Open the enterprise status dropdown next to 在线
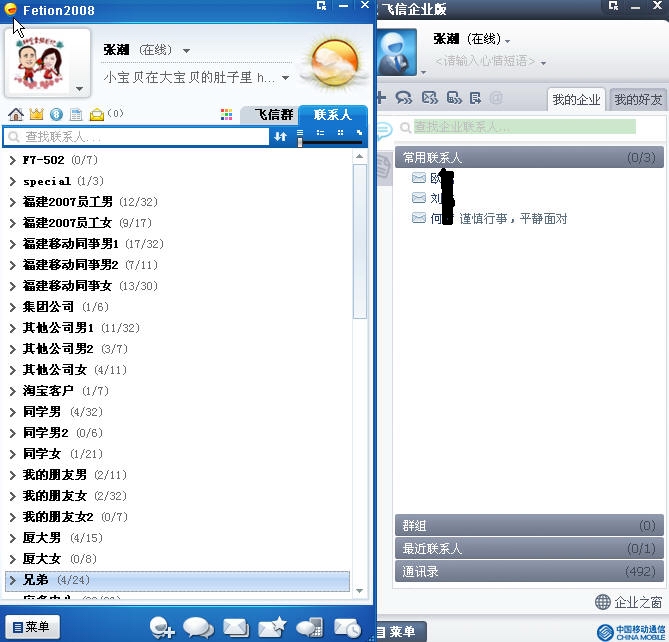 click(507, 41)
